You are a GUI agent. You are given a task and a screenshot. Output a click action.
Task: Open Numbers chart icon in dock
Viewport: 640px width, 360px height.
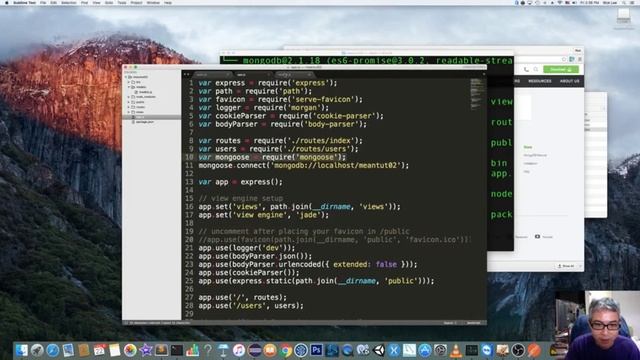(192, 350)
